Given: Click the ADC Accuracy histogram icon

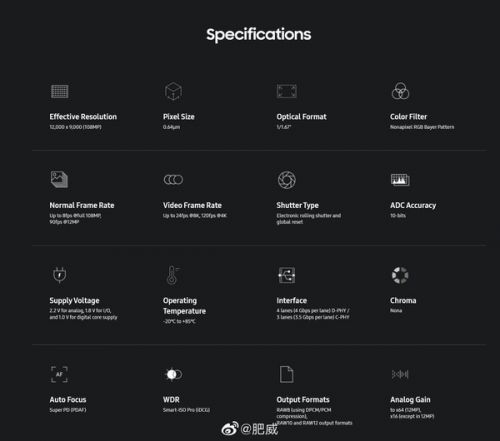Looking at the screenshot, I should point(400,180).
